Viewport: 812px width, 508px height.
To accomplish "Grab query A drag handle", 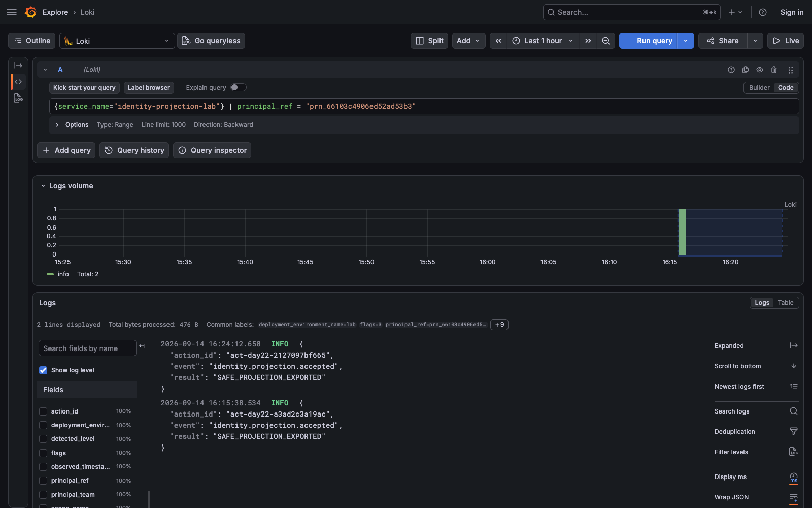I will pos(790,70).
